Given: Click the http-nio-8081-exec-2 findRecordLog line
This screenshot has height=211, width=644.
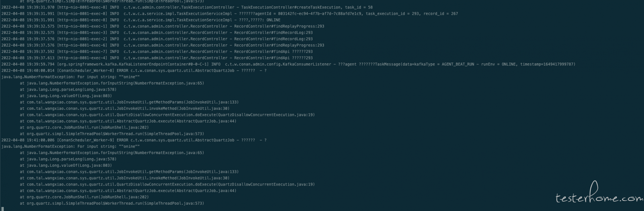Looking at the screenshot, I should coord(157,39).
